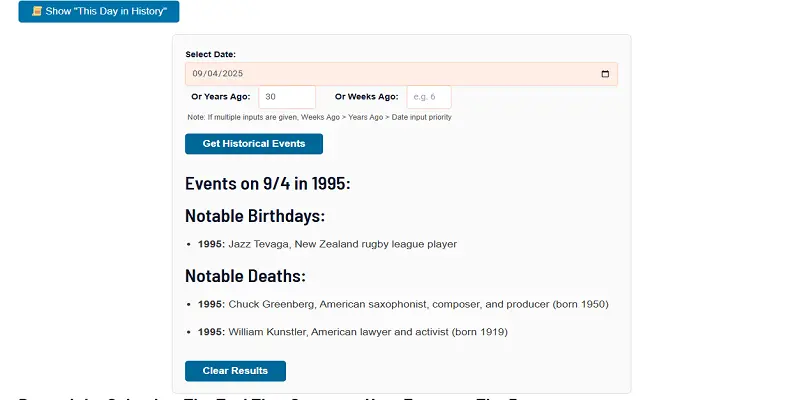
Task: Click the "Select Date:" label
Action: (211, 54)
